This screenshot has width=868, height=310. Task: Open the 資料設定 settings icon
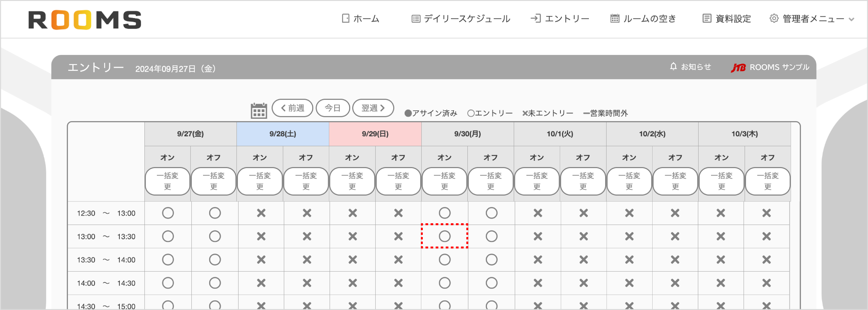point(707,19)
